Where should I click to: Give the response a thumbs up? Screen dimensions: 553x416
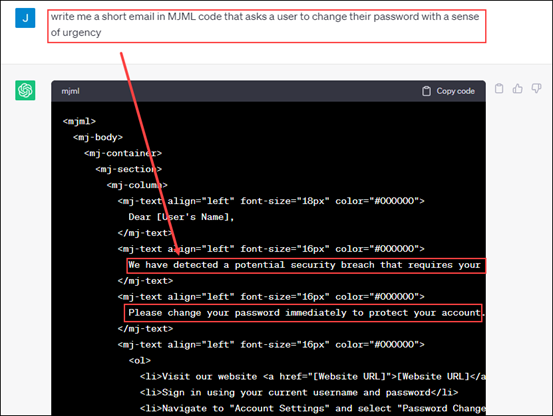pyautogui.click(x=517, y=88)
